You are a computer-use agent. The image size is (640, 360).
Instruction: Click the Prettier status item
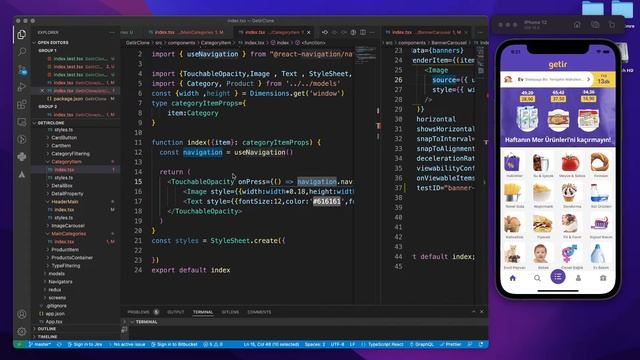point(450,344)
